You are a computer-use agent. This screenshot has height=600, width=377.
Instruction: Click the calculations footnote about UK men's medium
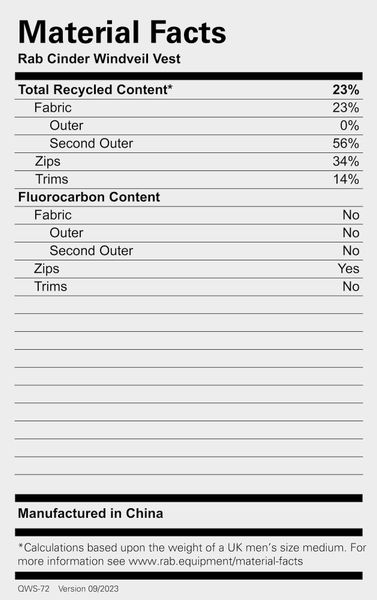(x=192, y=554)
